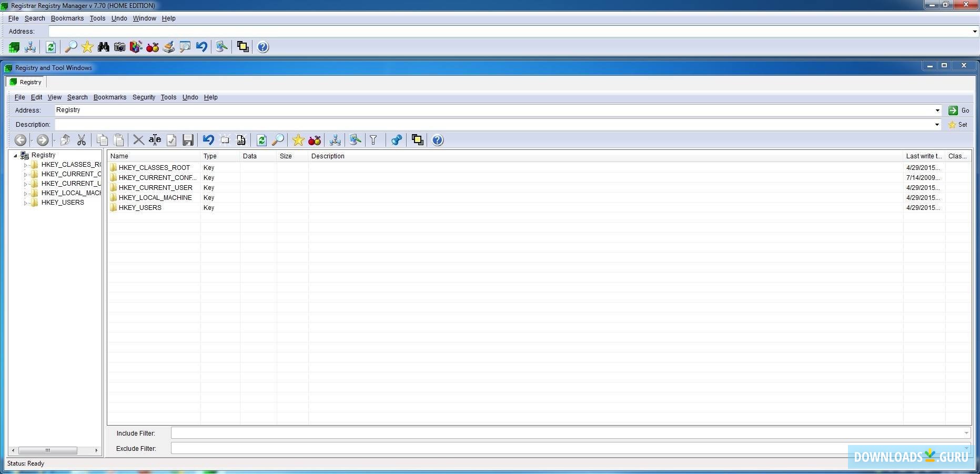
Task: Click the New Key folder icon
Action: coord(225,140)
